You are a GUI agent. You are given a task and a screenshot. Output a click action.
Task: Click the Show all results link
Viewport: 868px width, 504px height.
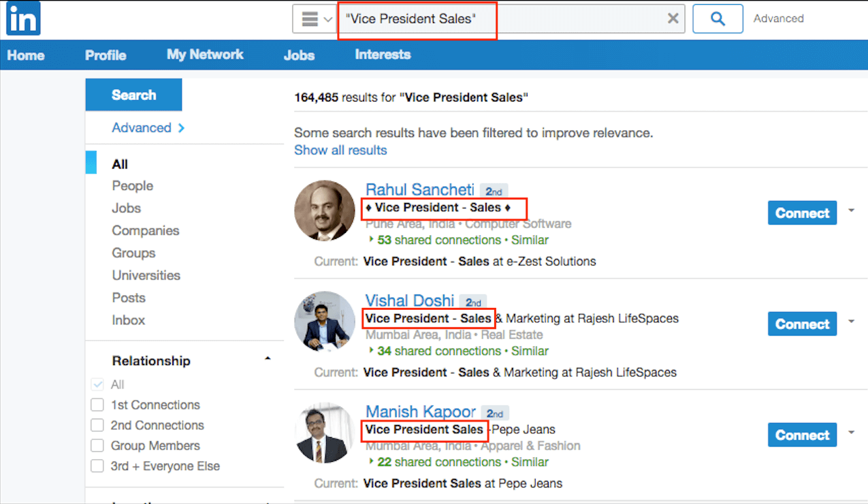pos(340,150)
